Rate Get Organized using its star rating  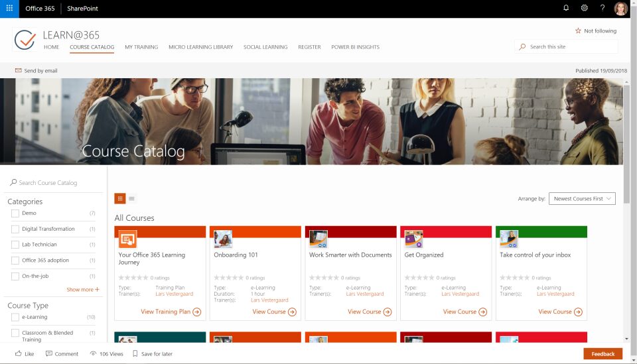[419, 278]
